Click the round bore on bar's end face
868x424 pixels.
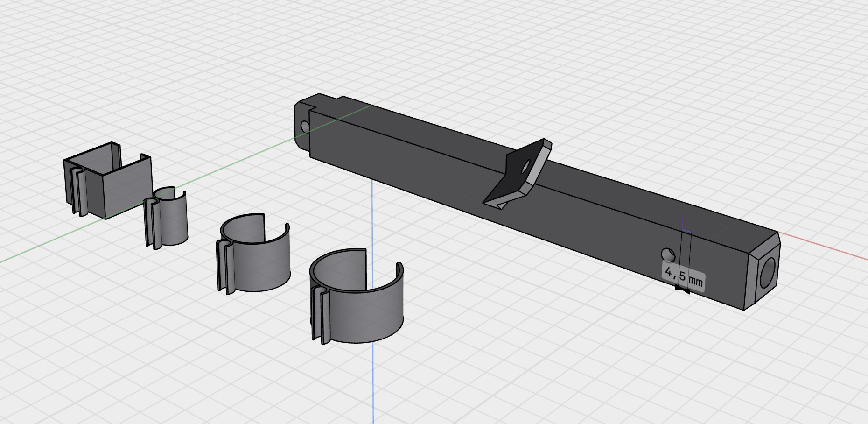(x=767, y=273)
